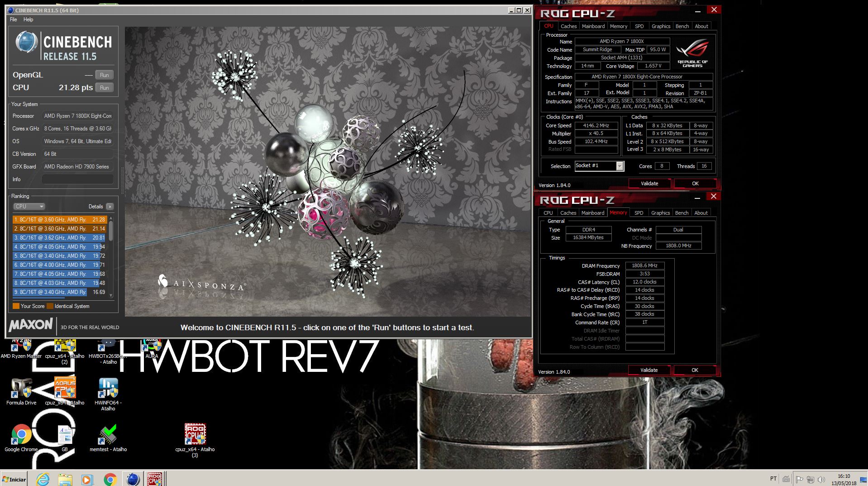Open Bench tab in upper CPU-Z
This screenshot has width=868, height=486.
682,26
